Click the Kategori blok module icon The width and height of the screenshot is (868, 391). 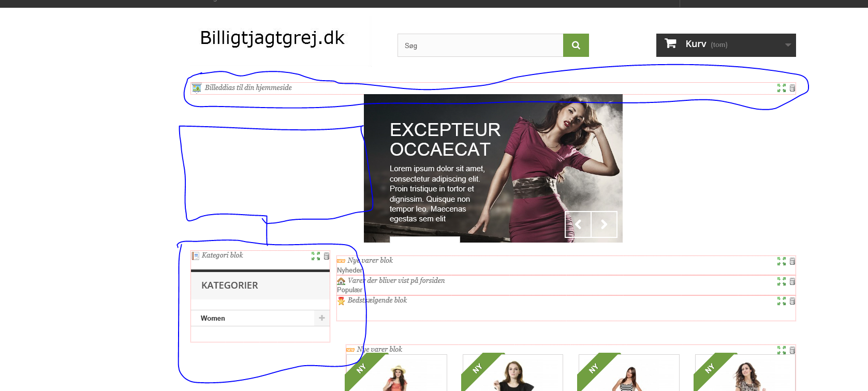pos(196,255)
